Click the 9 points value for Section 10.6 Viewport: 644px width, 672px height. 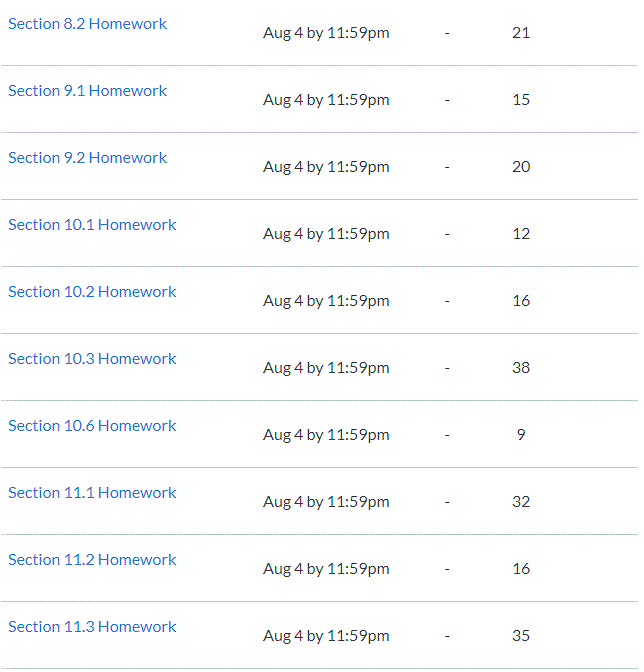pos(521,435)
